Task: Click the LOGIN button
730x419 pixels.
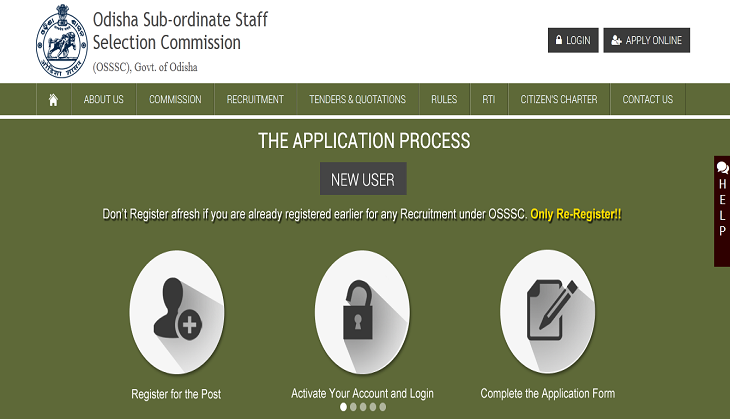Action: coord(573,41)
